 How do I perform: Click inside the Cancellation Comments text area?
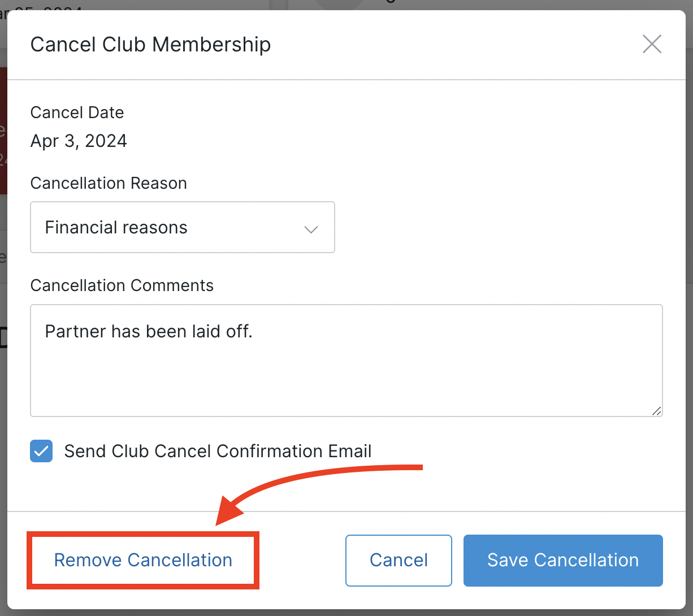(346, 360)
